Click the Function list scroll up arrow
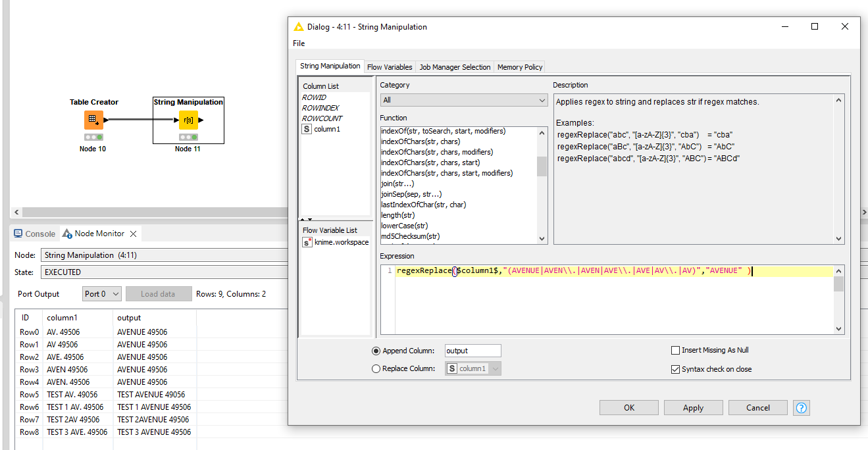Viewport: 868px width, 450px height. click(542, 132)
